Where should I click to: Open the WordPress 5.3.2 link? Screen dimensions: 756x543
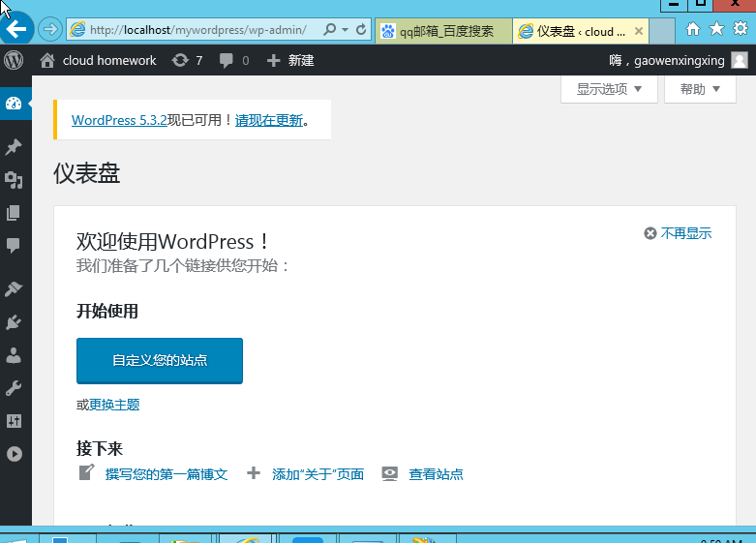[119, 120]
